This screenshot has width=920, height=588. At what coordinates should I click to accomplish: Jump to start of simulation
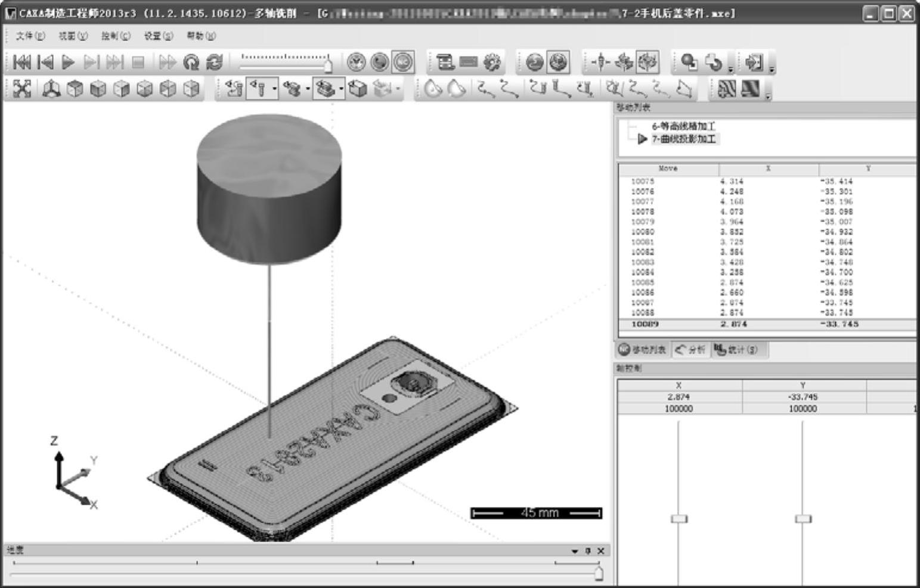point(21,62)
